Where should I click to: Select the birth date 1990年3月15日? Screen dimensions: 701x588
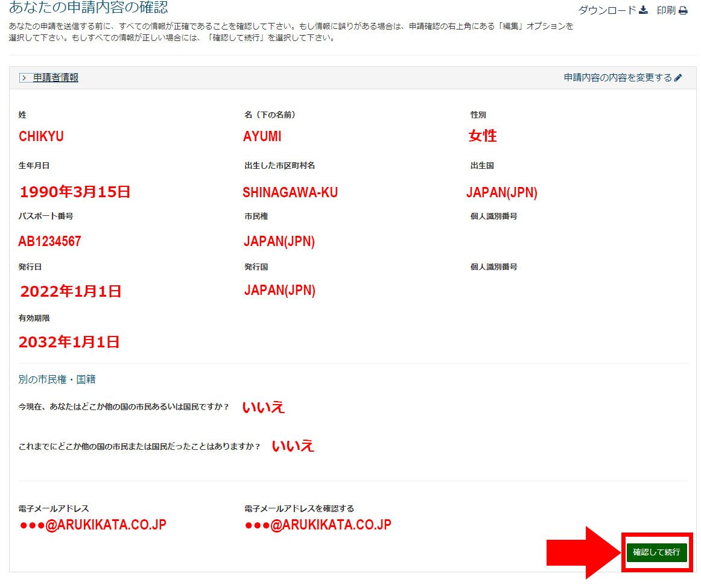(x=75, y=192)
